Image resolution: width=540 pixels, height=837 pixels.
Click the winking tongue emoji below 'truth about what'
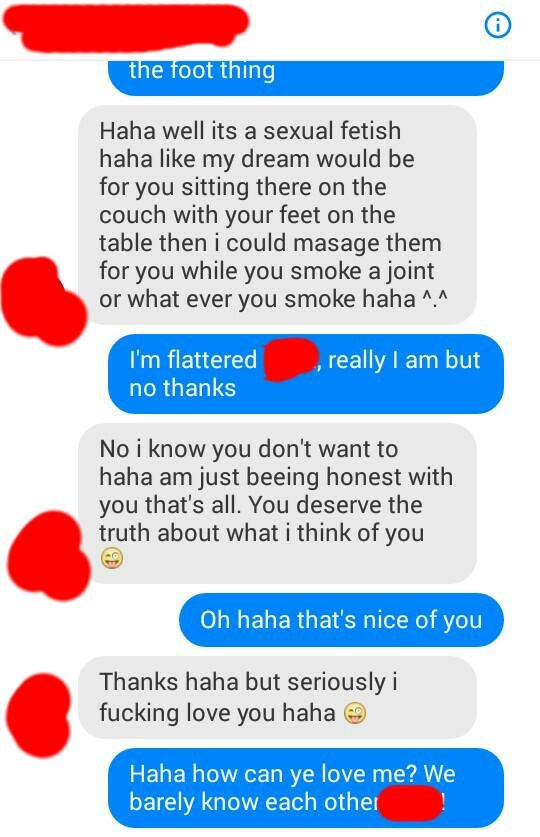(x=112, y=558)
